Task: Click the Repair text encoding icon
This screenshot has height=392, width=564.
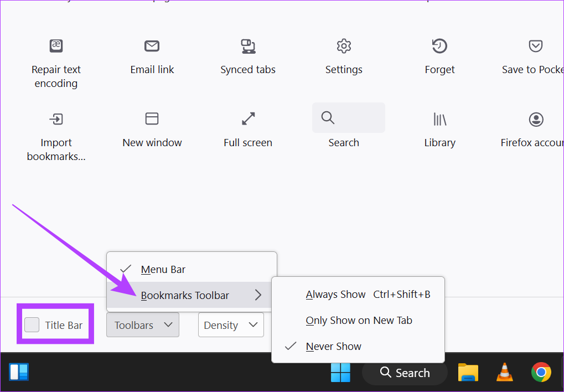Action: pyautogui.click(x=56, y=45)
